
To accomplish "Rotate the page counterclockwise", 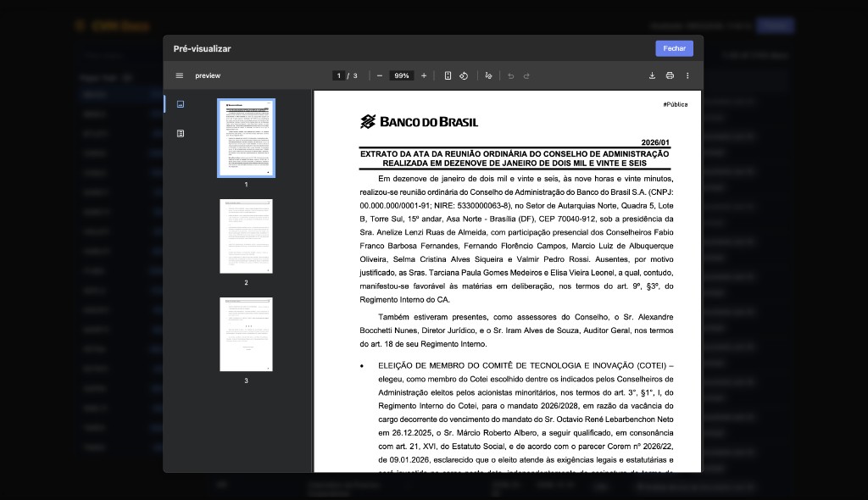I will coord(464,75).
